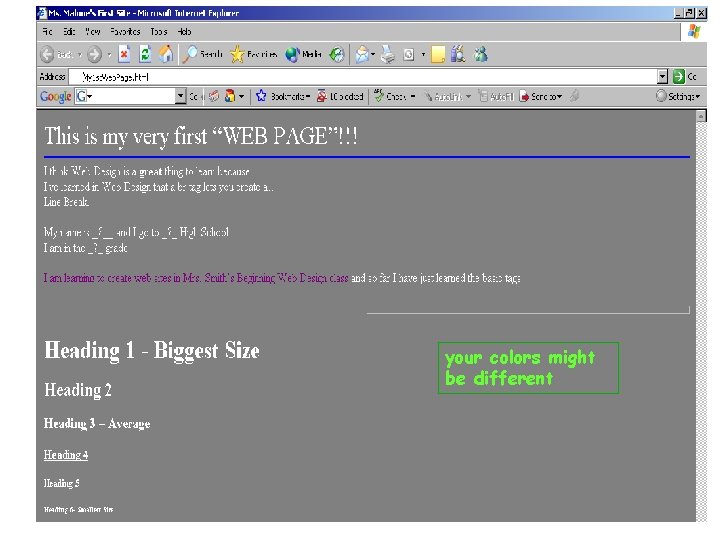720x540 pixels.
Task: Go to the Home page icon
Action: [x=166, y=54]
